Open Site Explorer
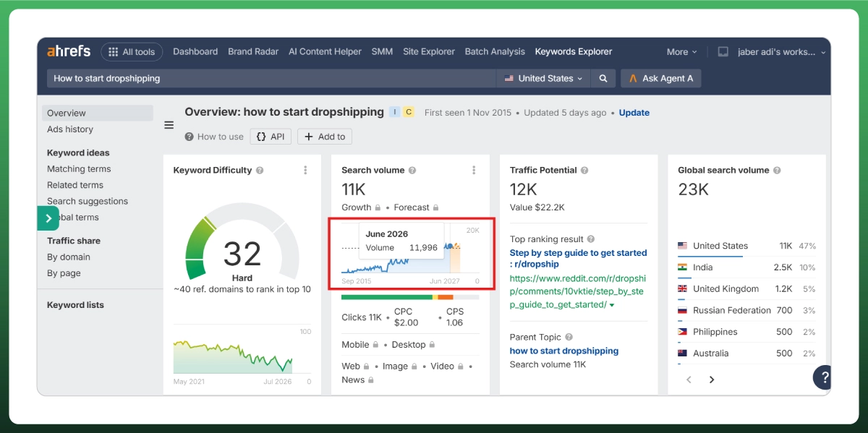 click(429, 52)
